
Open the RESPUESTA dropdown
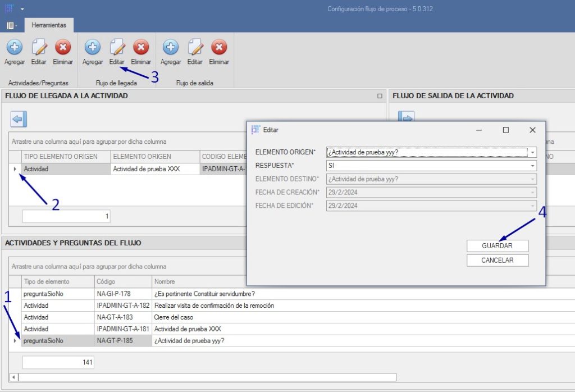[x=532, y=166]
